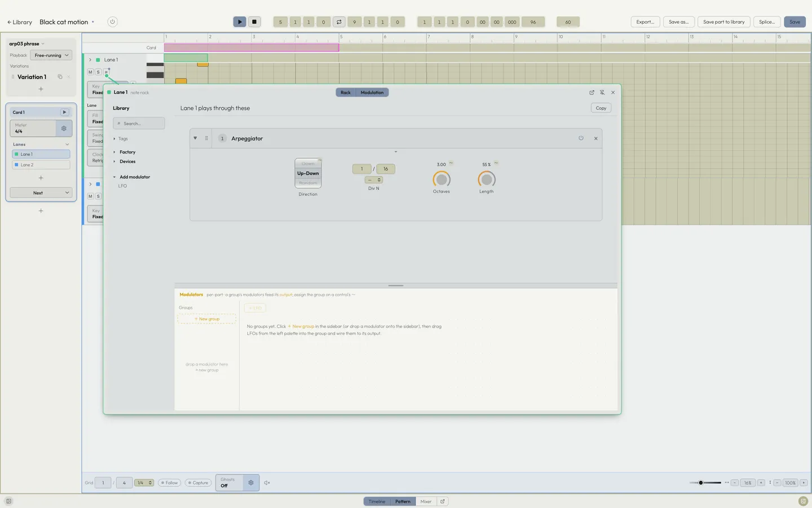Toggle the Follow option
Viewport: 812px width, 508px height.
pos(169,483)
